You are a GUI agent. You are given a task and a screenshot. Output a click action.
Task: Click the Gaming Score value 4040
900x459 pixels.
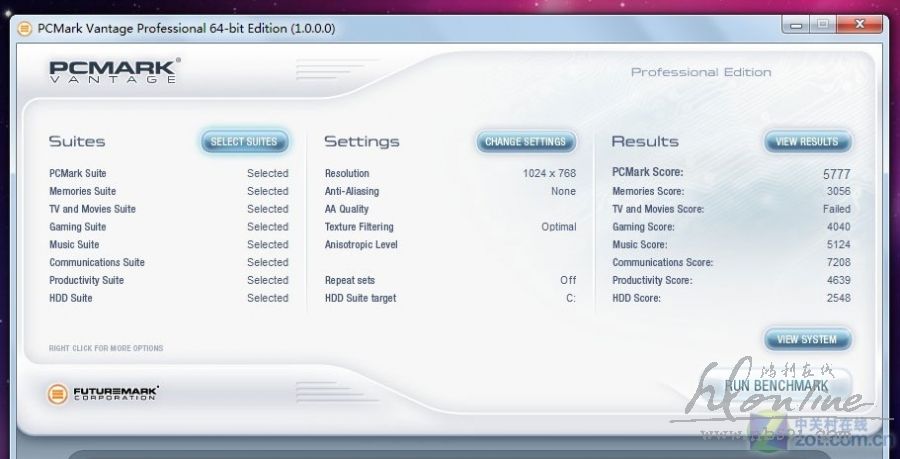(839, 227)
